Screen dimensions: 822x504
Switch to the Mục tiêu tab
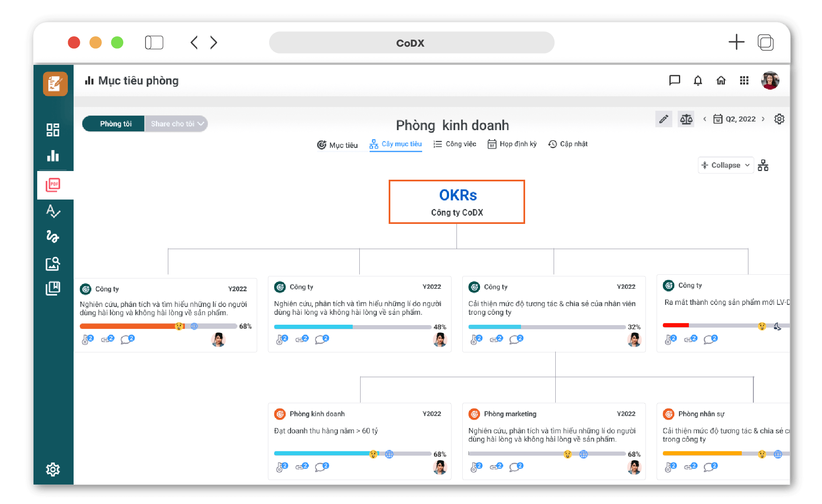point(337,145)
